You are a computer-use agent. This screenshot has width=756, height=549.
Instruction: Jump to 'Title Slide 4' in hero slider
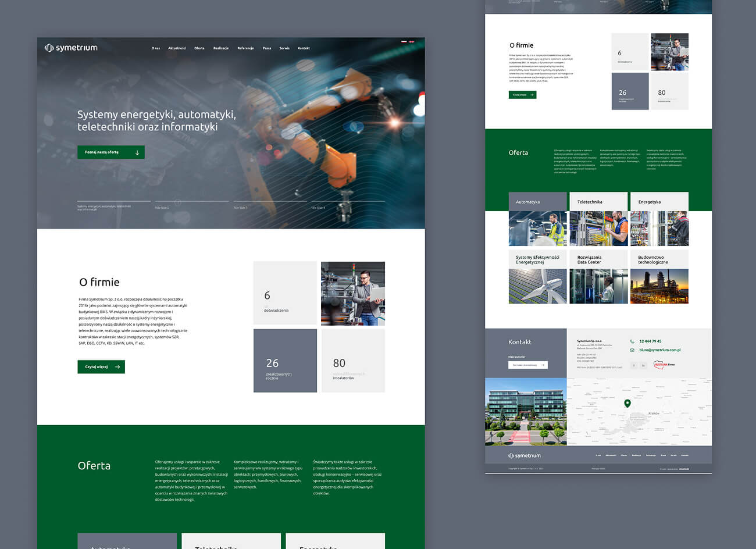point(347,205)
